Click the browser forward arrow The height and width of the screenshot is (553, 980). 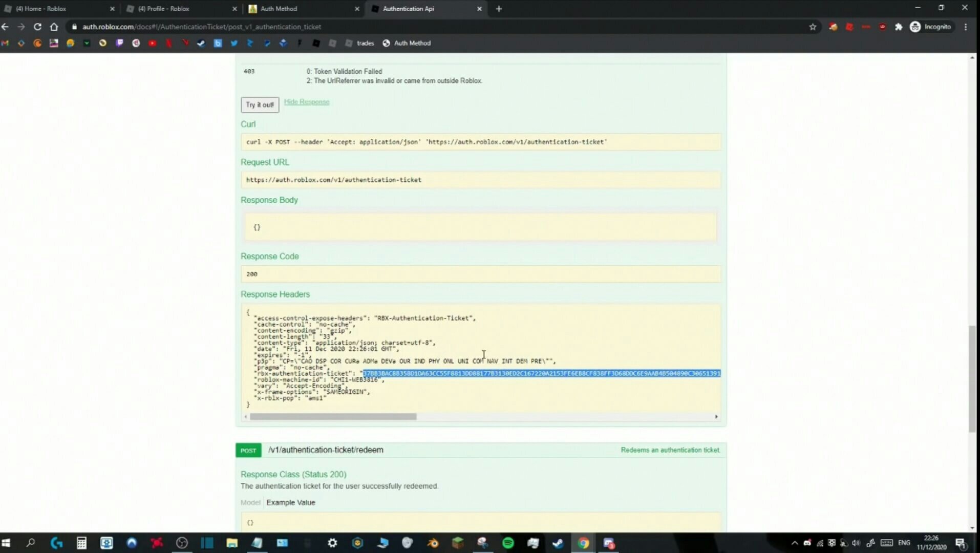21,27
